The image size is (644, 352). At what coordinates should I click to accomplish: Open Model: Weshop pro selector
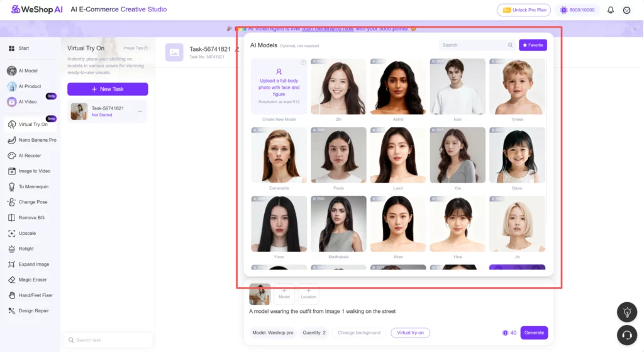(273, 332)
